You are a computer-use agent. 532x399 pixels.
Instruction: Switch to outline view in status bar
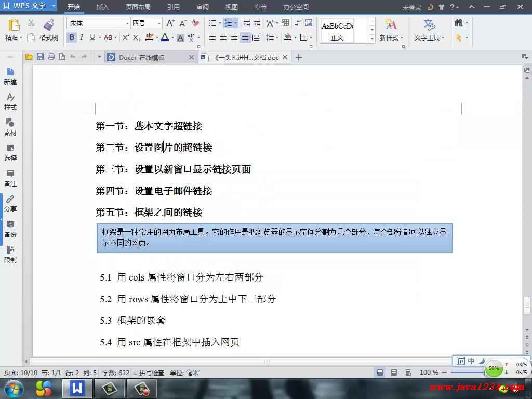click(x=394, y=373)
